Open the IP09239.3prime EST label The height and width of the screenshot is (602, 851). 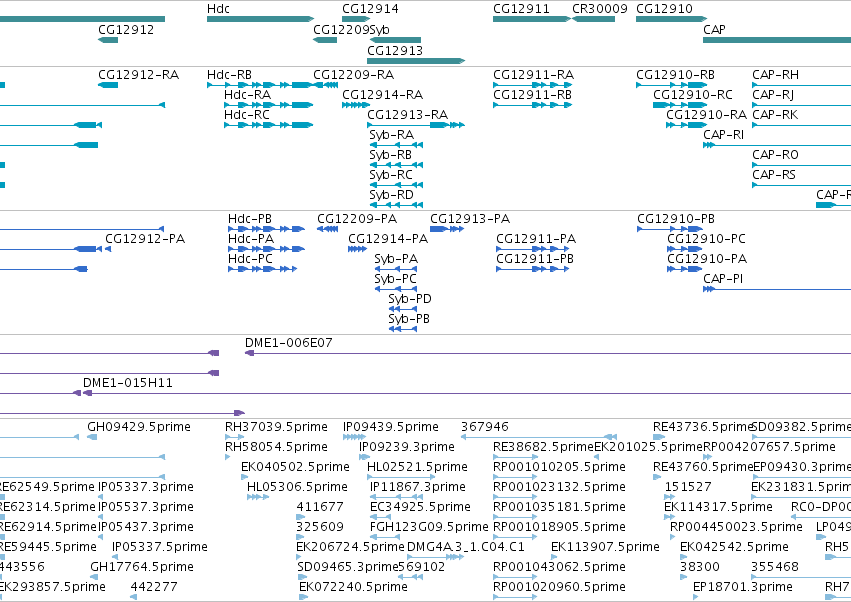[x=407, y=447]
